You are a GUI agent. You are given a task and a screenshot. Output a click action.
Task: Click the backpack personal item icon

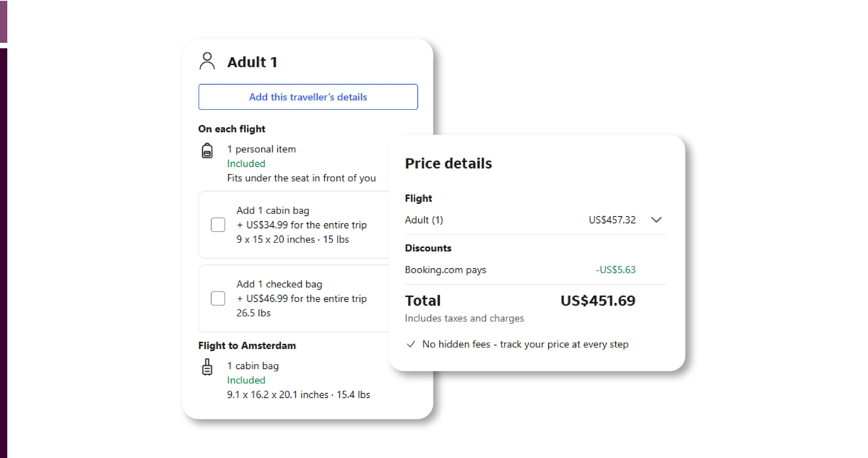coord(207,150)
